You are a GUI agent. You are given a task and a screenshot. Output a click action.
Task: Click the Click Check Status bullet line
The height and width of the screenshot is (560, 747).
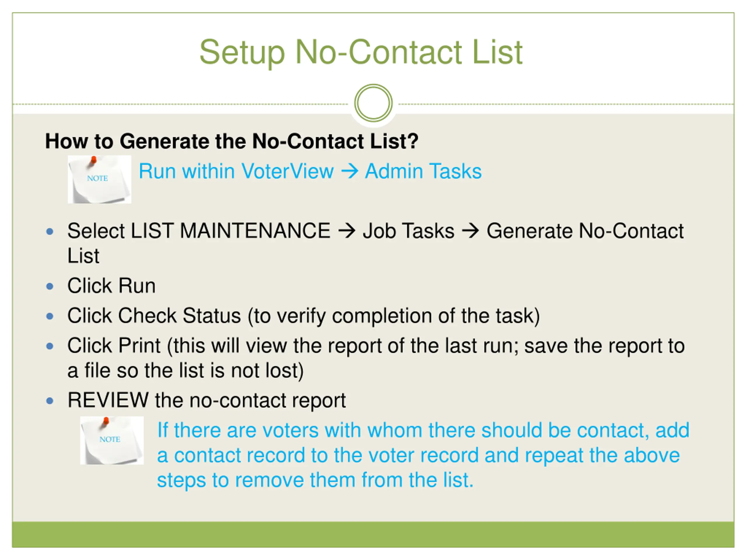303,316
